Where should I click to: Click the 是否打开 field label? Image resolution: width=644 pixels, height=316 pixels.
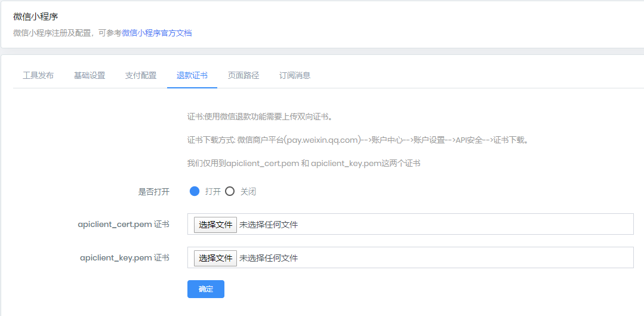tap(154, 192)
